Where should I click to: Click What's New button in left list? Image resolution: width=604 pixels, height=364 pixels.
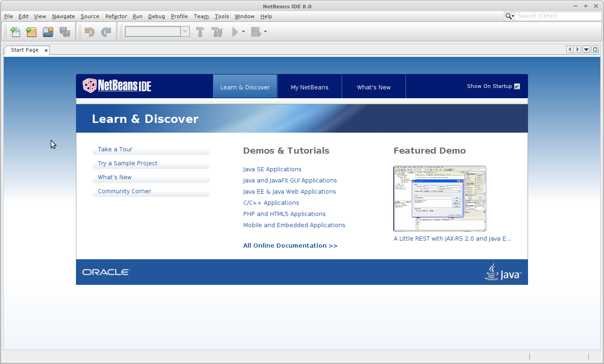pyautogui.click(x=151, y=177)
